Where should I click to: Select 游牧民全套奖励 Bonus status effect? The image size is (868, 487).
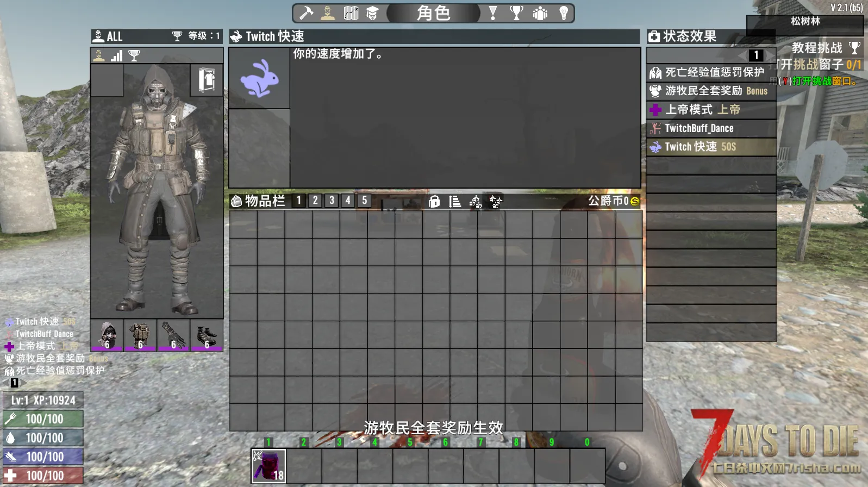pos(711,91)
